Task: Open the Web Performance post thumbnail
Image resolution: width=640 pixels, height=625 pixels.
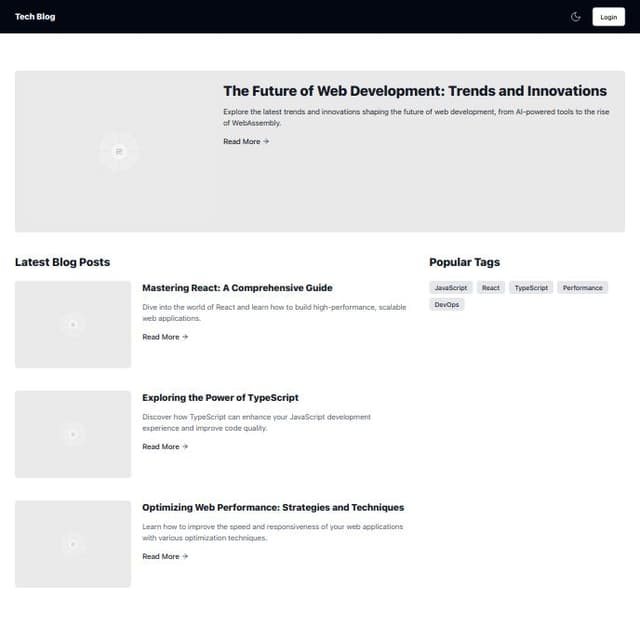Action: tap(73, 544)
